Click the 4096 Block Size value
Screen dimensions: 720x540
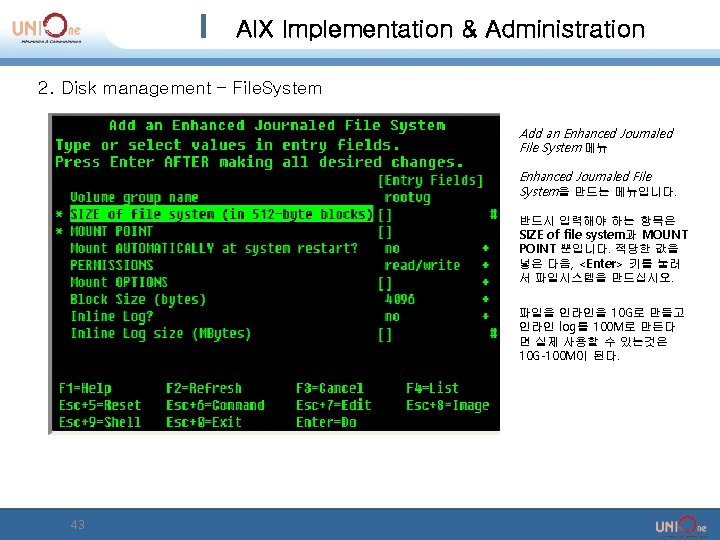pos(399,299)
